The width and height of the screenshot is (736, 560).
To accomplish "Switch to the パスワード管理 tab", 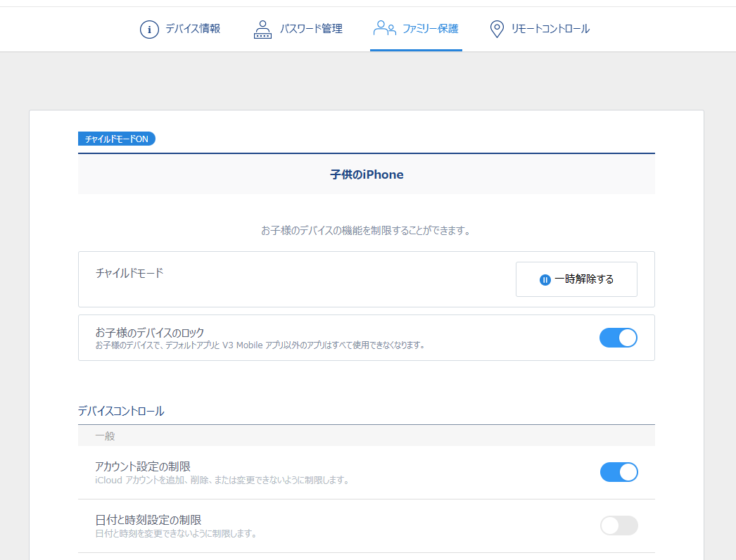I will [311, 29].
